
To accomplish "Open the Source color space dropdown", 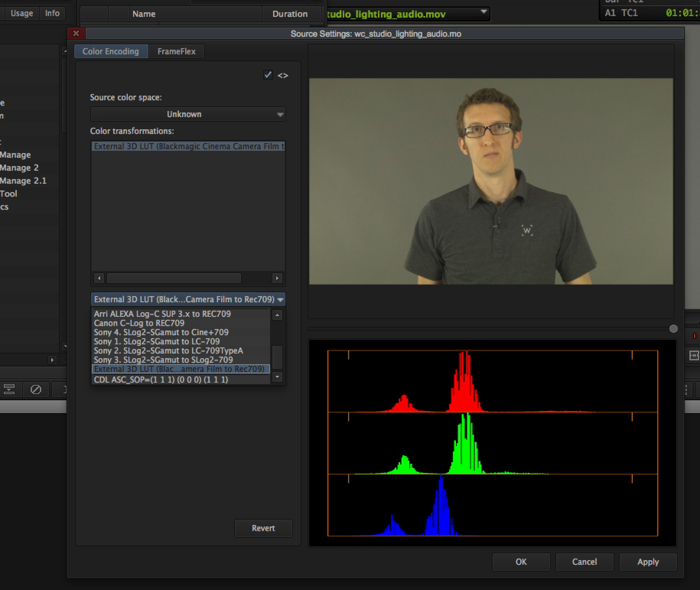I will [x=188, y=114].
